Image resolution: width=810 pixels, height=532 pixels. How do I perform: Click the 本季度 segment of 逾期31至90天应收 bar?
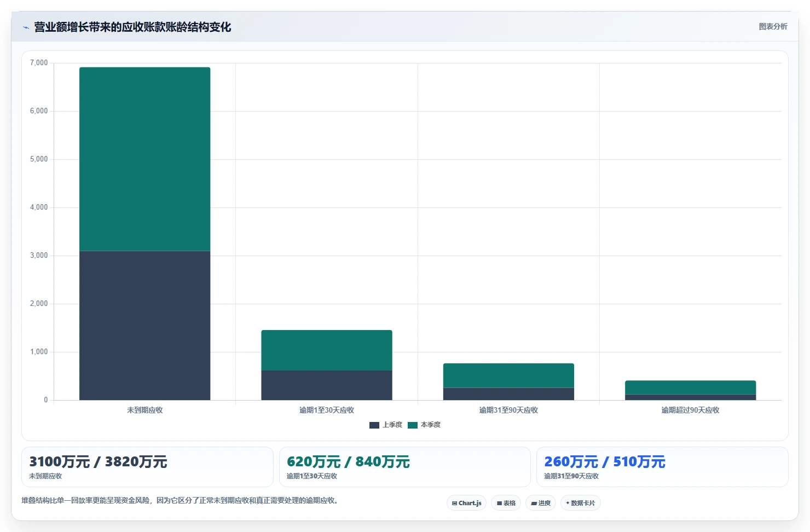click(508, 375)
